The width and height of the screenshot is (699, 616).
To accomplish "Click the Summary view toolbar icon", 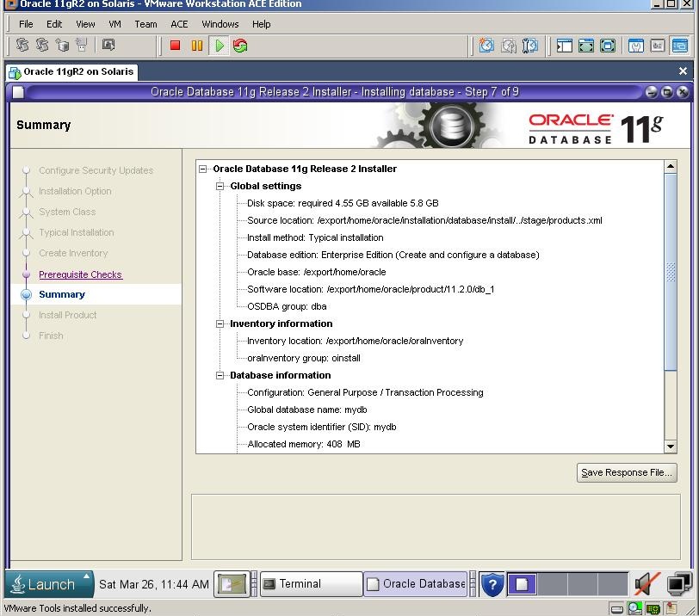I will pos(656,46).
